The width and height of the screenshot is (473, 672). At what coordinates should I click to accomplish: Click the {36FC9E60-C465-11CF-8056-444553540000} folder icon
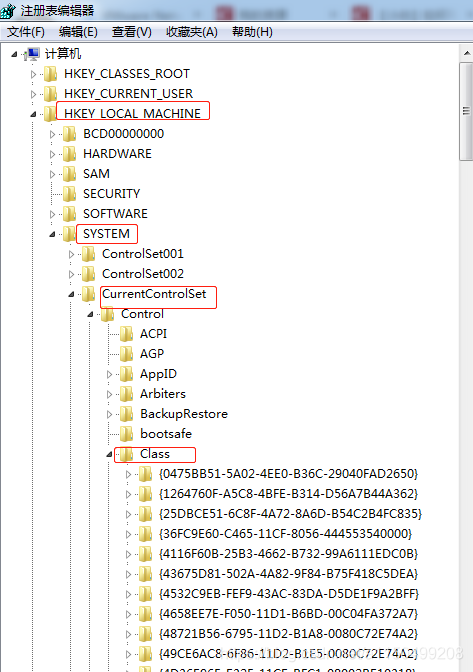(x=145, y=534)
